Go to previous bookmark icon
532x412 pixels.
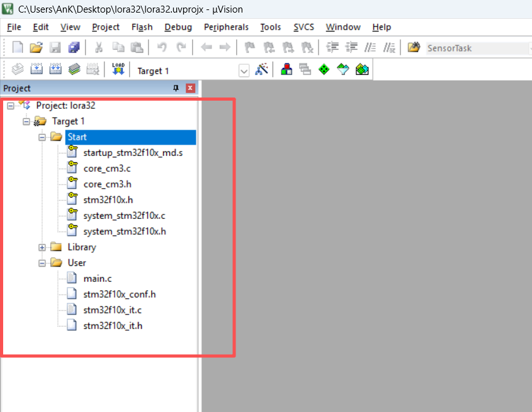click(269, 47)
